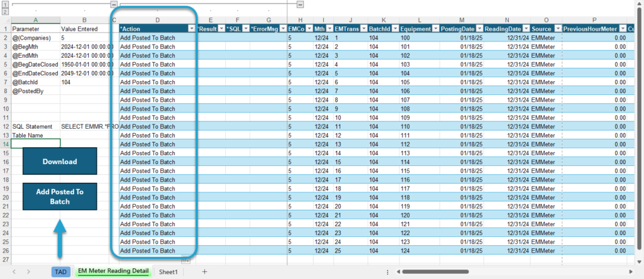Switch to the Sheet1 tab
Viewport: 644px width, 279px height.
[169, 271]
